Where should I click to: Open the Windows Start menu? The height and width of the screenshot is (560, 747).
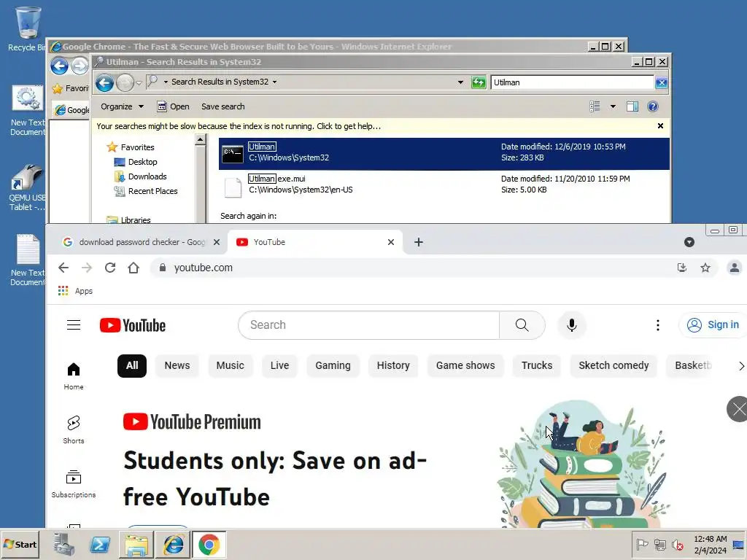20,544
